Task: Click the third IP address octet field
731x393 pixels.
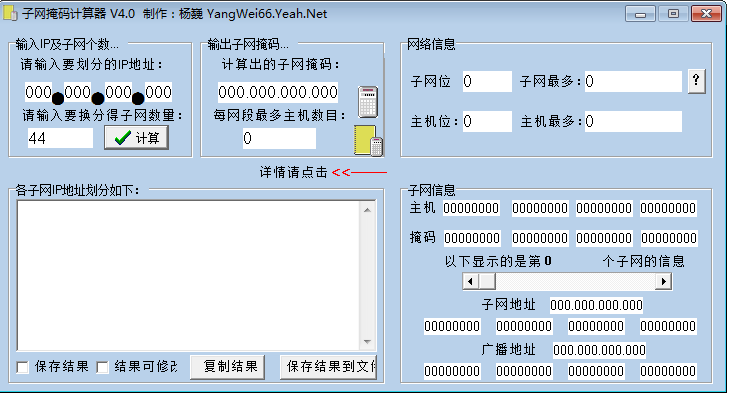Action: point(118,92)
